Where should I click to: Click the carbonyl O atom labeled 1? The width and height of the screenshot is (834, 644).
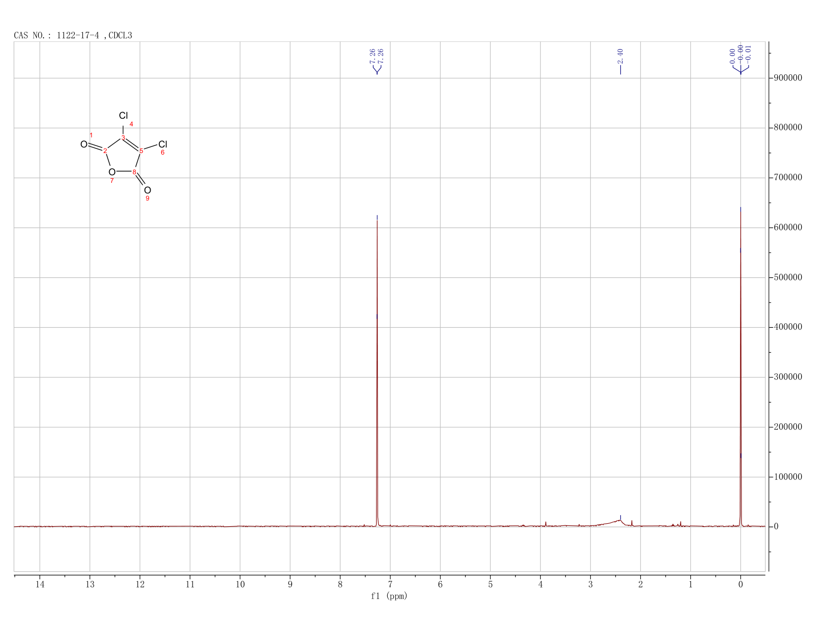click(x=84, y=145)
